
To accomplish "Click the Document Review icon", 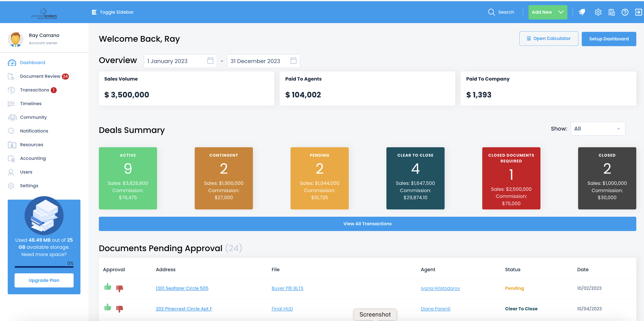I will [11, 77].
